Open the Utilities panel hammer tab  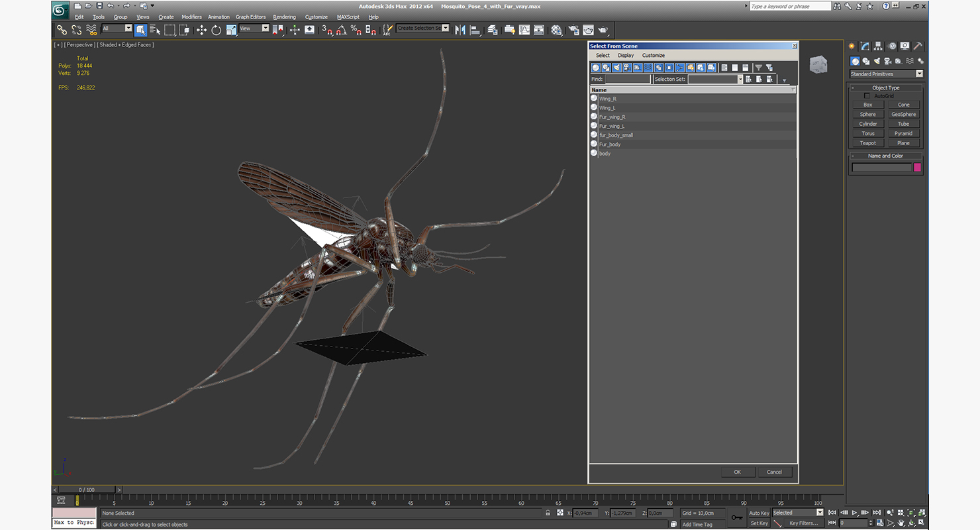[918, 46]
